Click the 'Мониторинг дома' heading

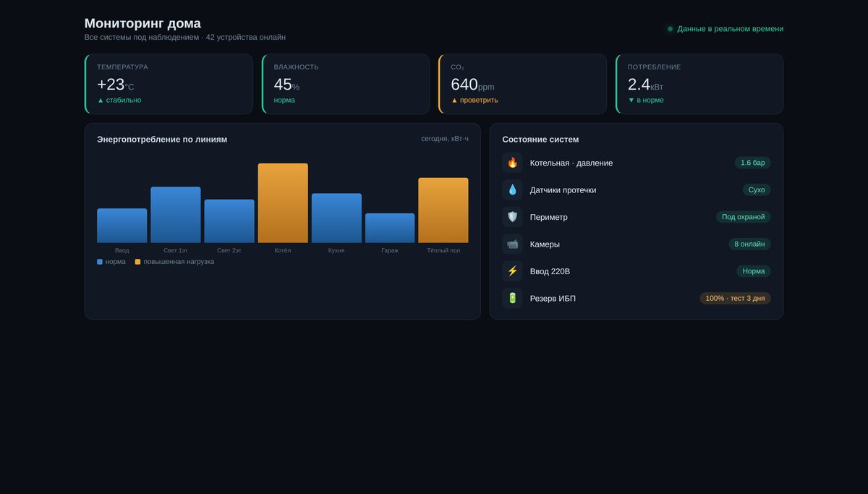[142, 23]
